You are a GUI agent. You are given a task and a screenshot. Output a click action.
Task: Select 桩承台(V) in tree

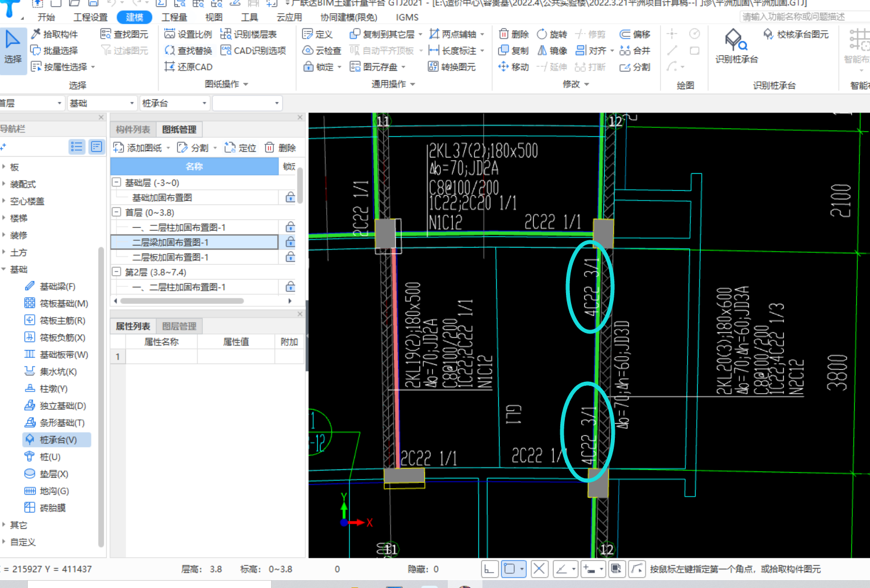(56, 440)
